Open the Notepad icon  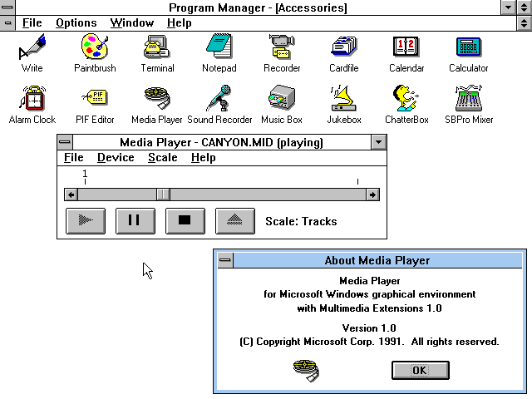coord(219,47)
